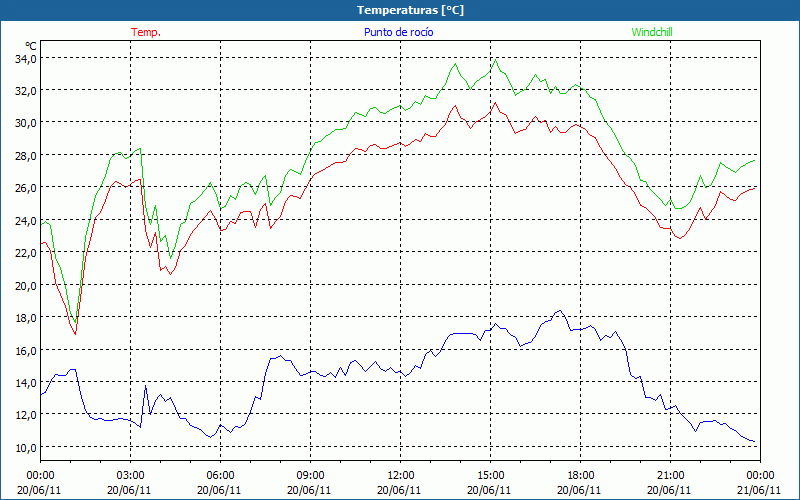Click the Temperaturas [°C] title bar
The width and height of the screenshot is (800, 500).
pos(400,10)
